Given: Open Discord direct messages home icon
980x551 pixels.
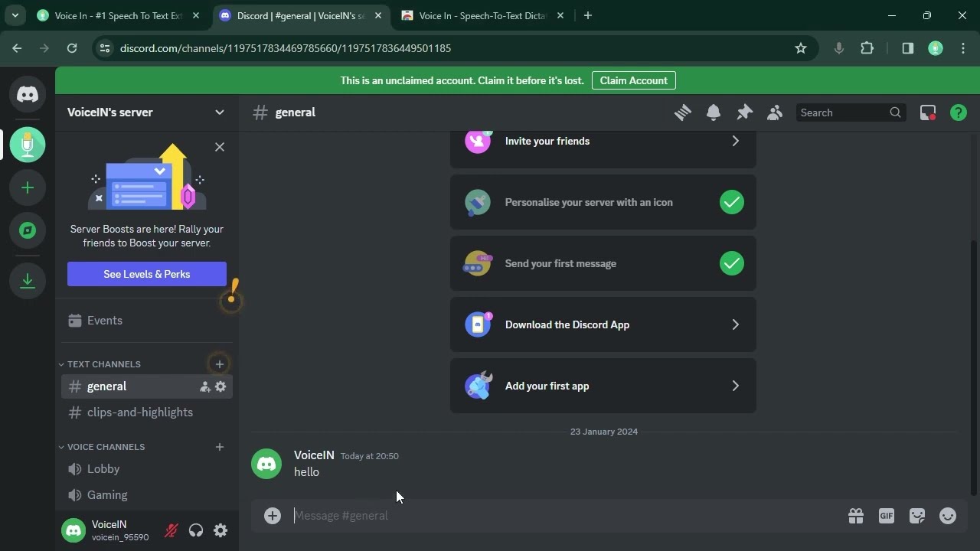Looking at the screenshot, I should pos(28,94).
